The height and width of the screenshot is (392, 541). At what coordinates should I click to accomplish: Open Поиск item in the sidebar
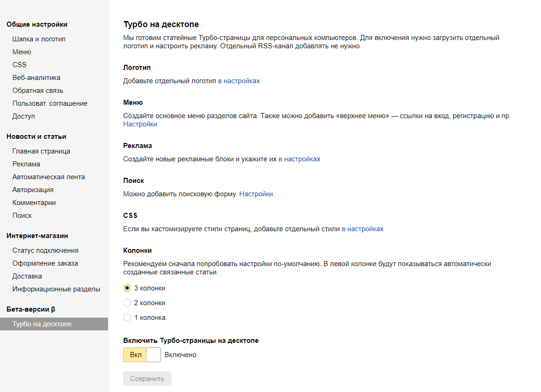point(22,216)
